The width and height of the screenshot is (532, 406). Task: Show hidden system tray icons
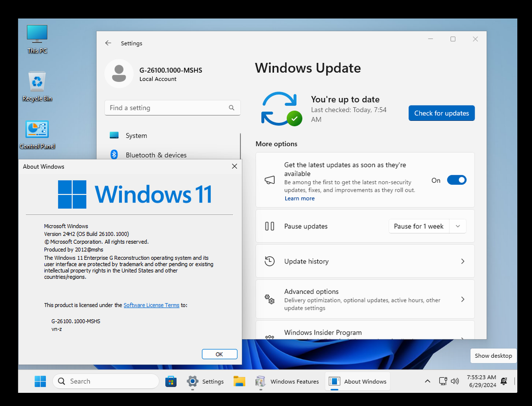coord(427,381)
